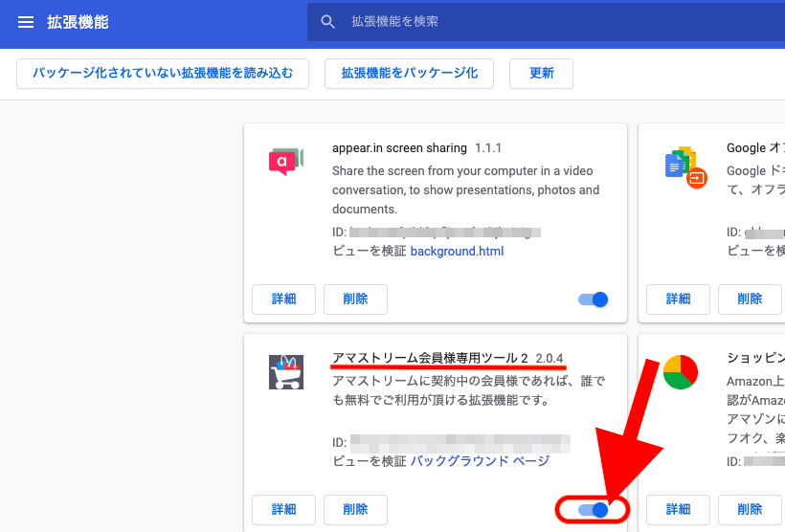This screenshot has height=532, width=785.
Task: Toggle off アマストリーム会員様専用ツール 2 extension
Action: (594, 510)
